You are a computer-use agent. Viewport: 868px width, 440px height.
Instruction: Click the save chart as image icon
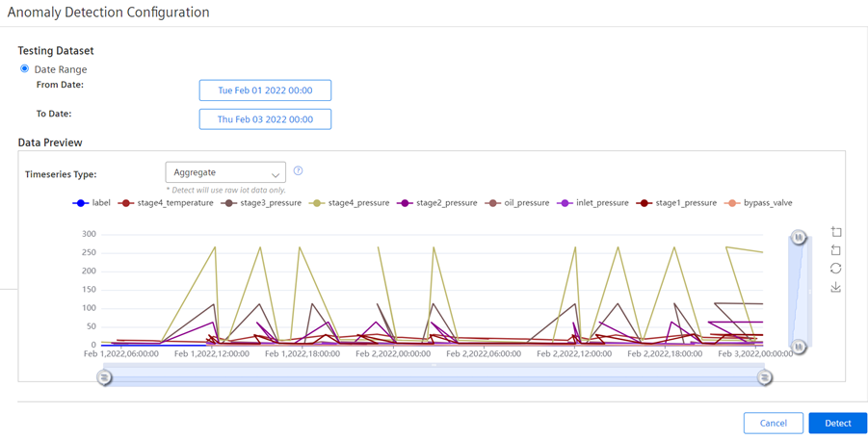click(836, 287)
